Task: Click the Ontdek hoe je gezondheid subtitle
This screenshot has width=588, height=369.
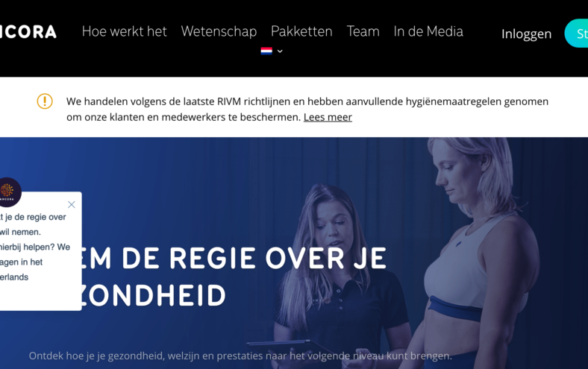Action: [x=240, y=356]
